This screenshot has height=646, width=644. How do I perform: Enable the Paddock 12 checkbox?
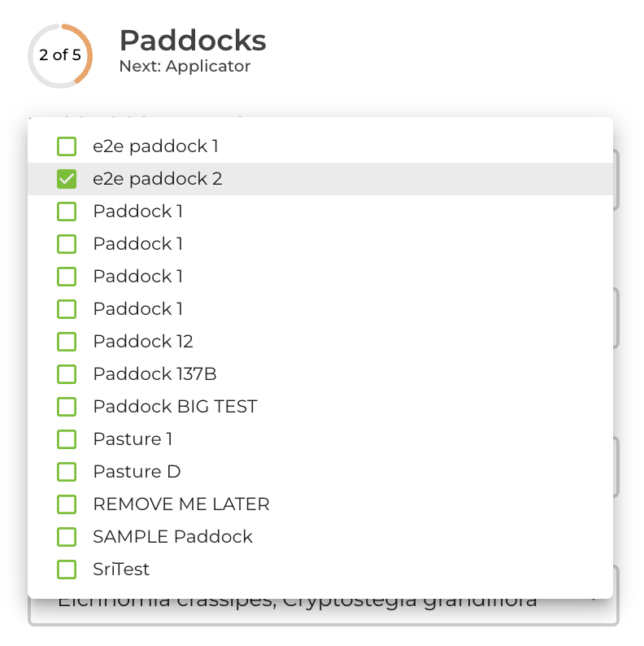pyautogui.click(x=67, y=342)
